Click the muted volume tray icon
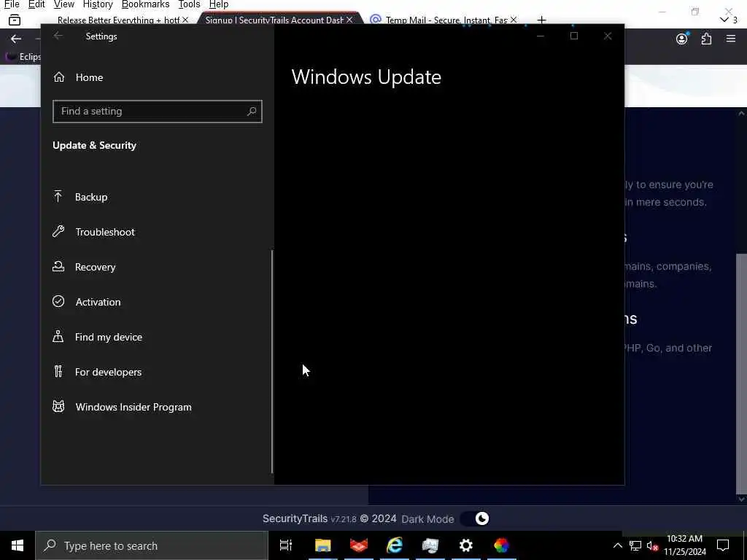Viewport: 747px width, 560px height. coord(652,545)
